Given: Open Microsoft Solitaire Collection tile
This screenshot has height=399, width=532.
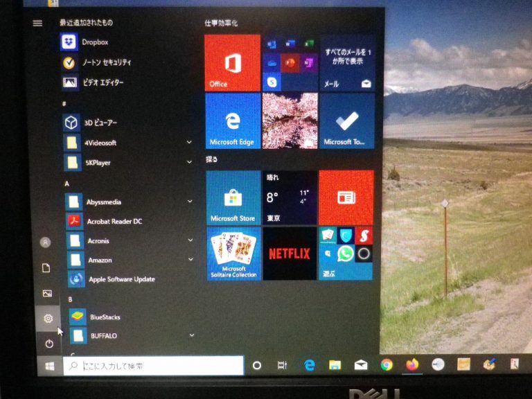Looking at the screenshot, I should [234, 254].
